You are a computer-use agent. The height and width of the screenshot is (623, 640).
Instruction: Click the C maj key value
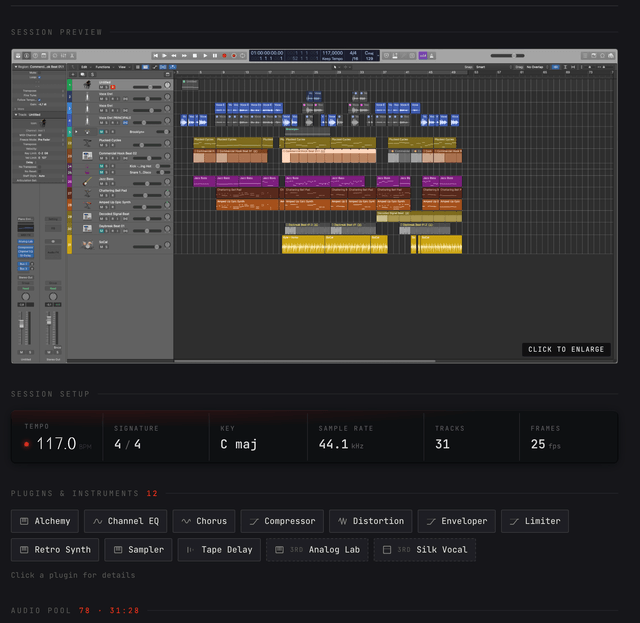239,444
